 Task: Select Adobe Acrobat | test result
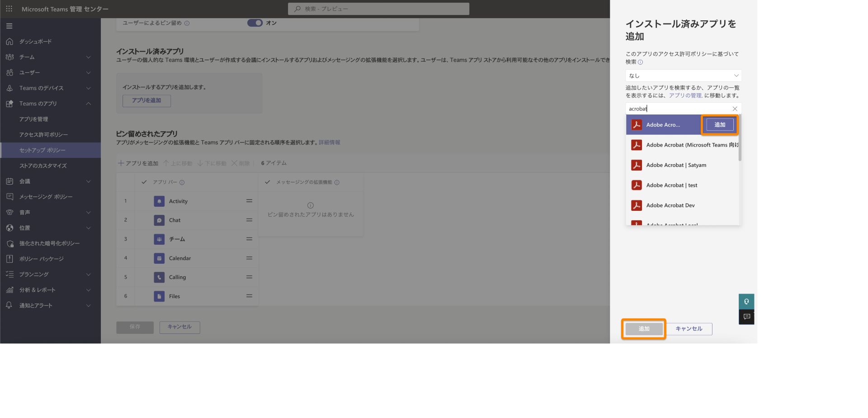point(682,185)
